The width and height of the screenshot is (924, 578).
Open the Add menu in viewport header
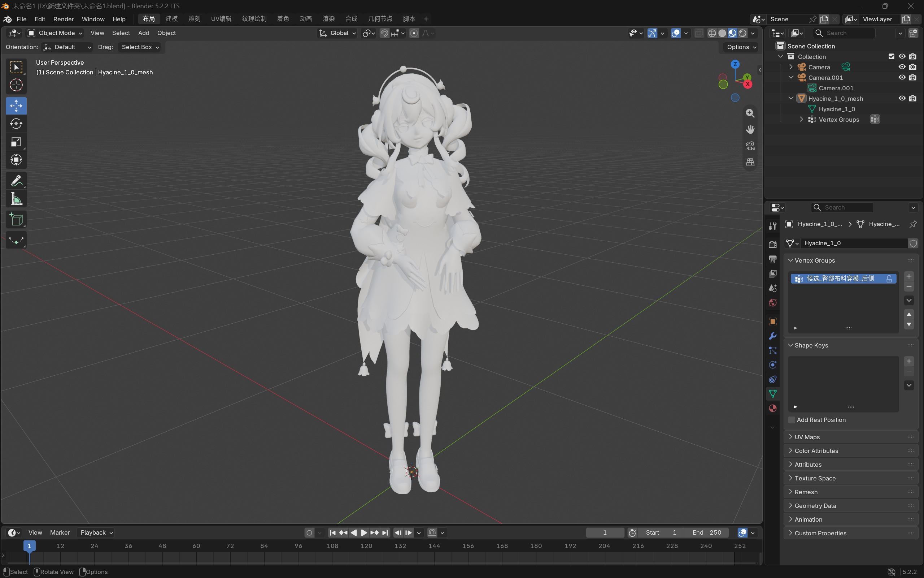tap(144, 33)
